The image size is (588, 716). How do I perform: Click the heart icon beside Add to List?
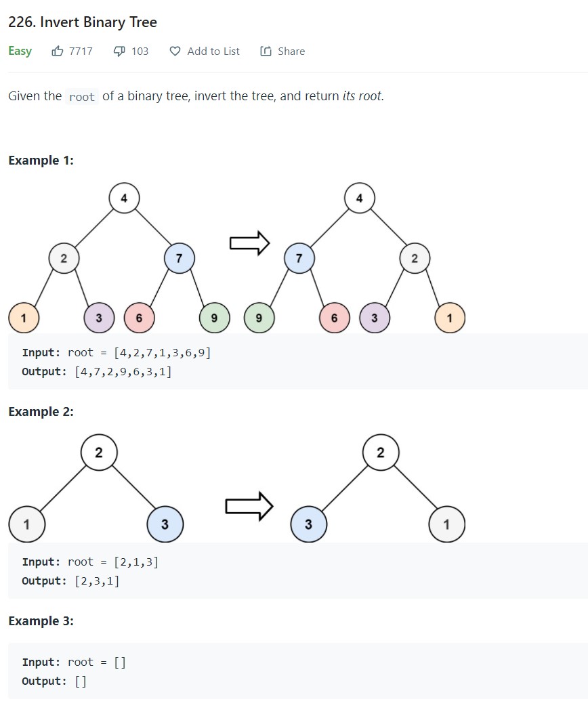tap(175, 51)
